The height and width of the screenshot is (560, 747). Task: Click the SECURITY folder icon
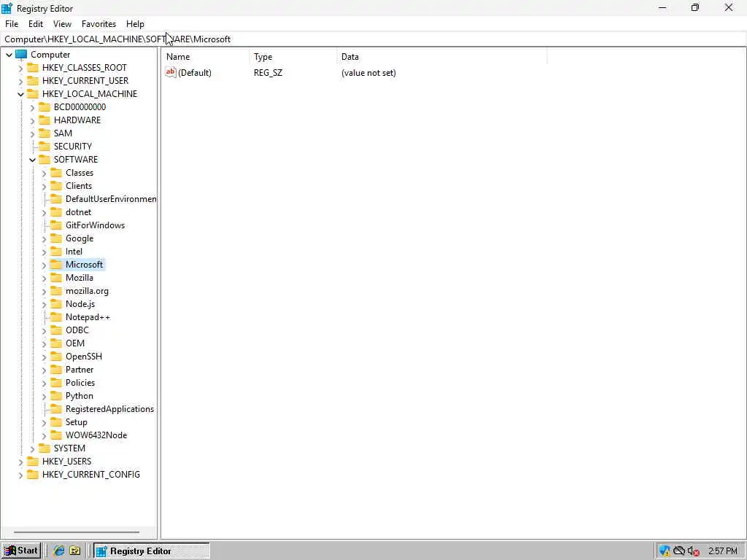coord(44,146)
